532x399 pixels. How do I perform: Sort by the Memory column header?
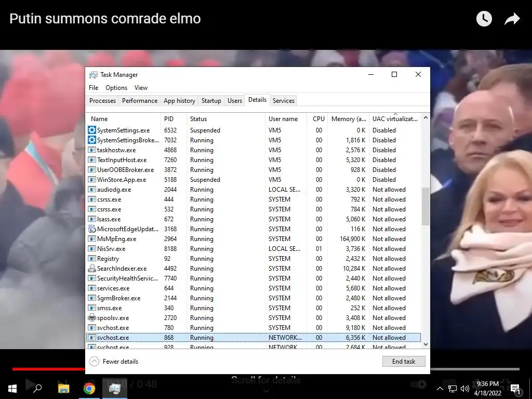[349, 119]
